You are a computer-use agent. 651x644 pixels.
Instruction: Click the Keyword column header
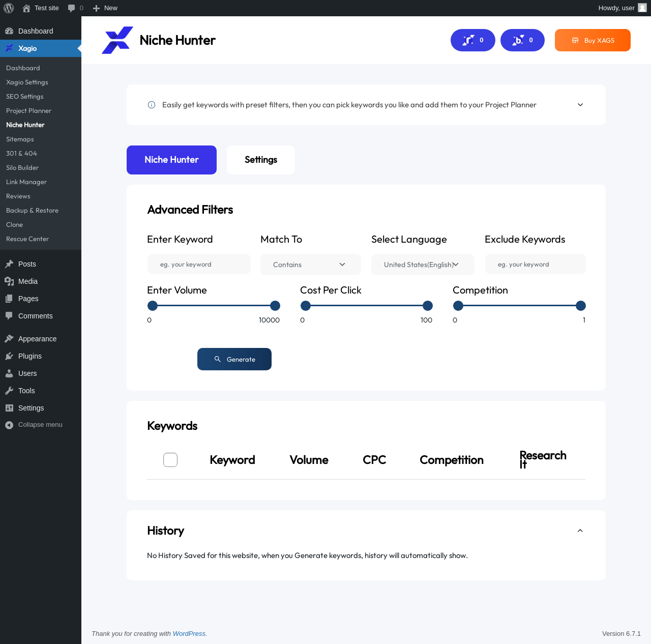232,460
